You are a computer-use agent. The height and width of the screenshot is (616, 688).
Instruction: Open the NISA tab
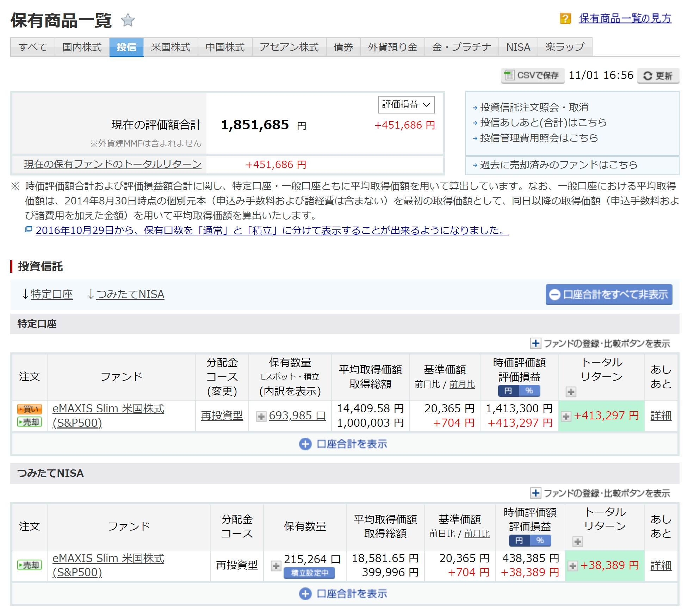[518, 47]
